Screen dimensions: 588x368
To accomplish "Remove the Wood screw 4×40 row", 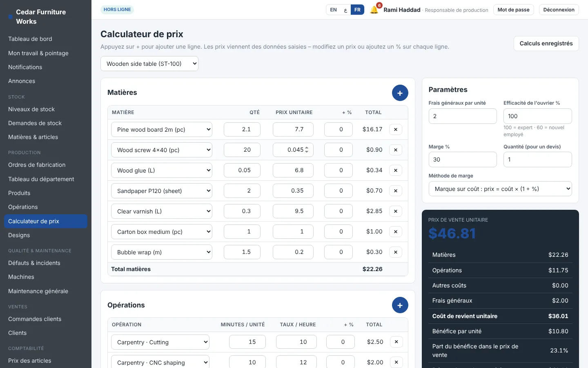I will coord(396,150).
